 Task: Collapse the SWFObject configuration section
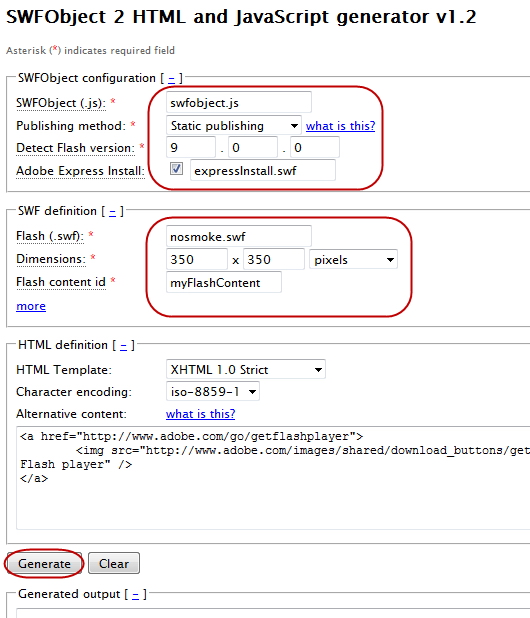point(171,78)
